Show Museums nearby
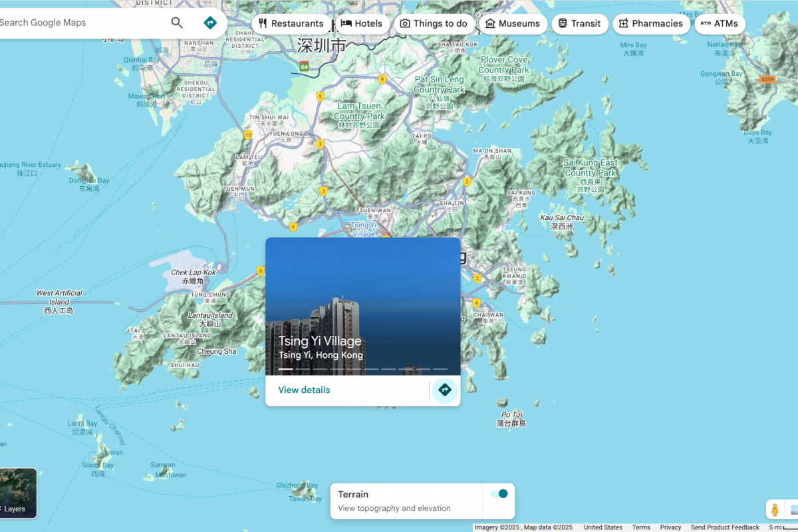 tap(512, 24)
